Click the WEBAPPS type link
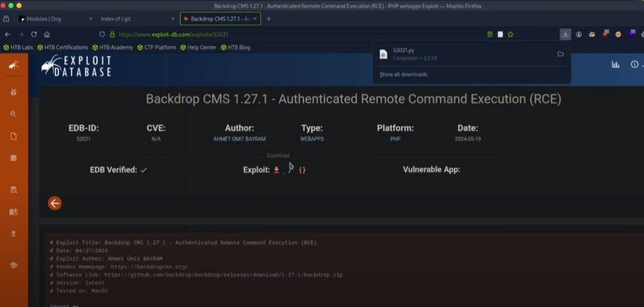 coord(312,139)
